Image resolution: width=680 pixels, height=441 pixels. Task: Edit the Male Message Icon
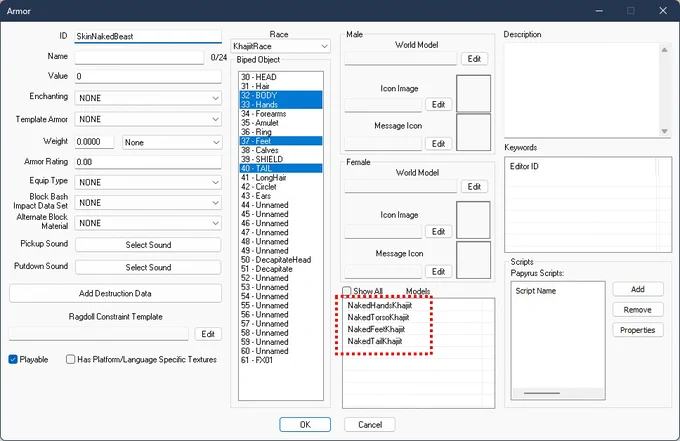pos(438,144)
